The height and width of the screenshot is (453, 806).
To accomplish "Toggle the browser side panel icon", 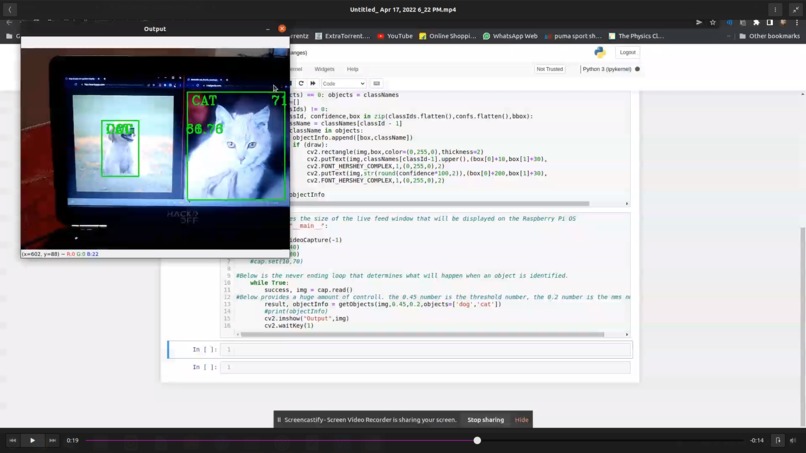I will (x=770, y=23).
